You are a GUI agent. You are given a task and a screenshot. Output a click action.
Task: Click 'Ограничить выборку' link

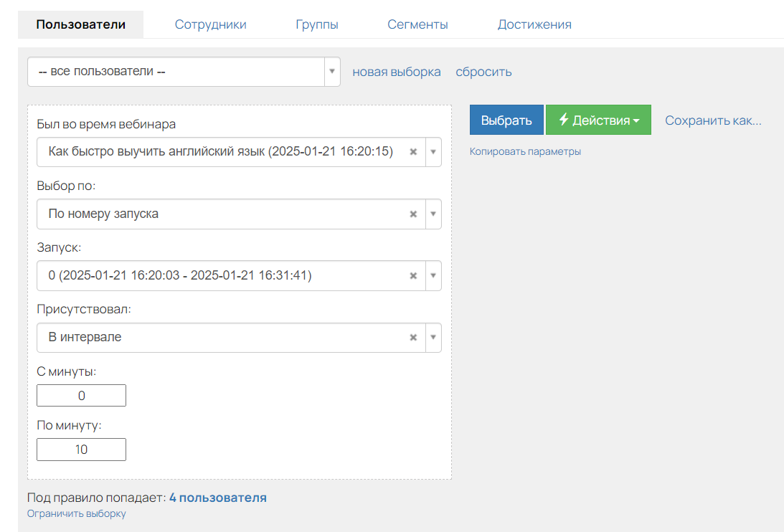tap(77, 514)
